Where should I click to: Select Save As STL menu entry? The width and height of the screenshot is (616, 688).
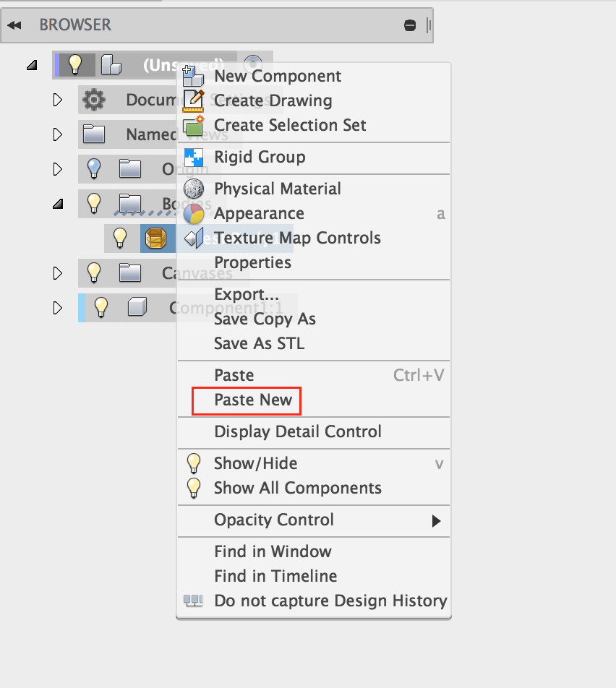[259, 344]
